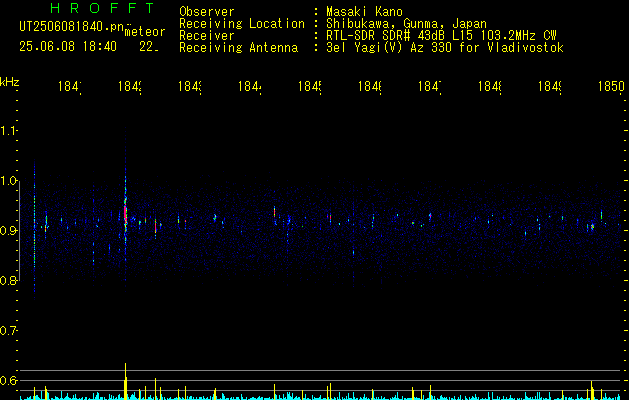Click the kHz axis unit label
629x400 pixels.
pos(10,83)
